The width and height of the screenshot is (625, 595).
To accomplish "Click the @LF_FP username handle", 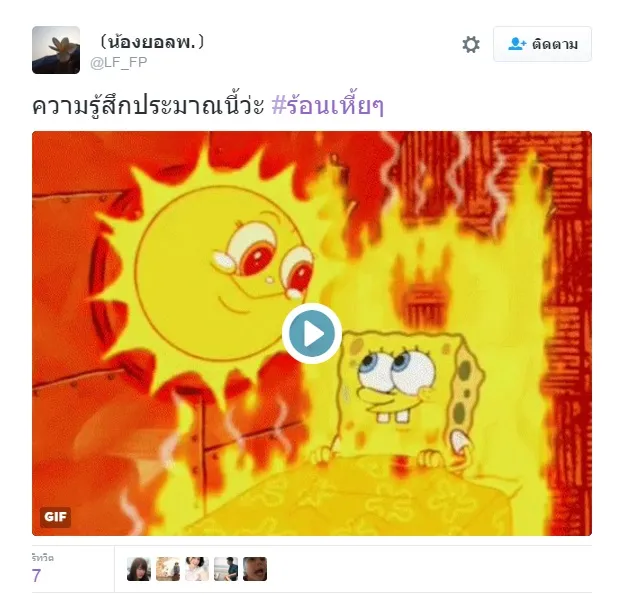I will [x=119, y=63].
